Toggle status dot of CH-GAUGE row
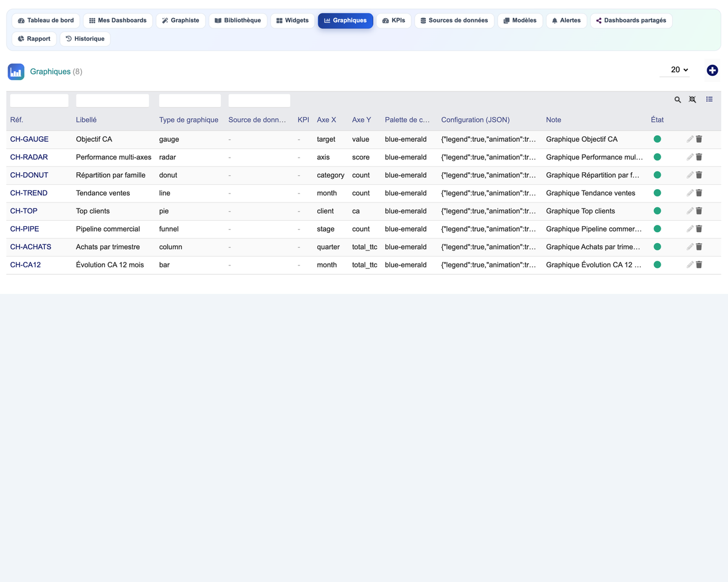Viewport: 728px width, 582px height. (657, 139)
